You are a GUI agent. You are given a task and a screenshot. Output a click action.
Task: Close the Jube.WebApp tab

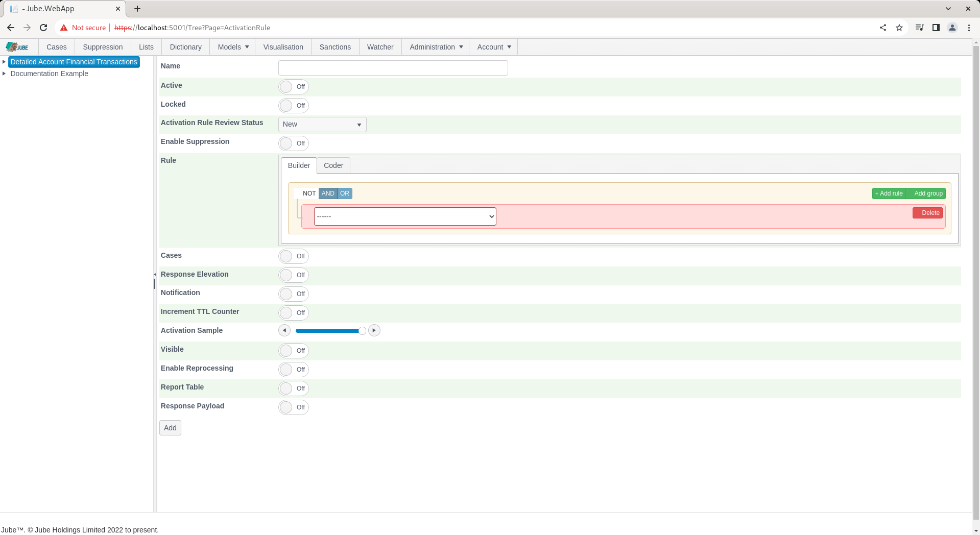tap(117, 9)
